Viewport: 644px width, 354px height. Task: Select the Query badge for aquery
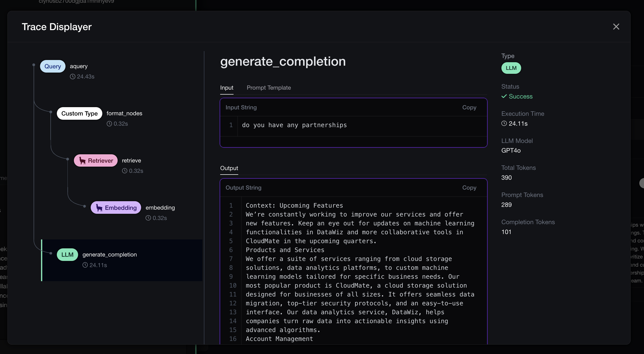pyautogui.click(x=52, y=66)
